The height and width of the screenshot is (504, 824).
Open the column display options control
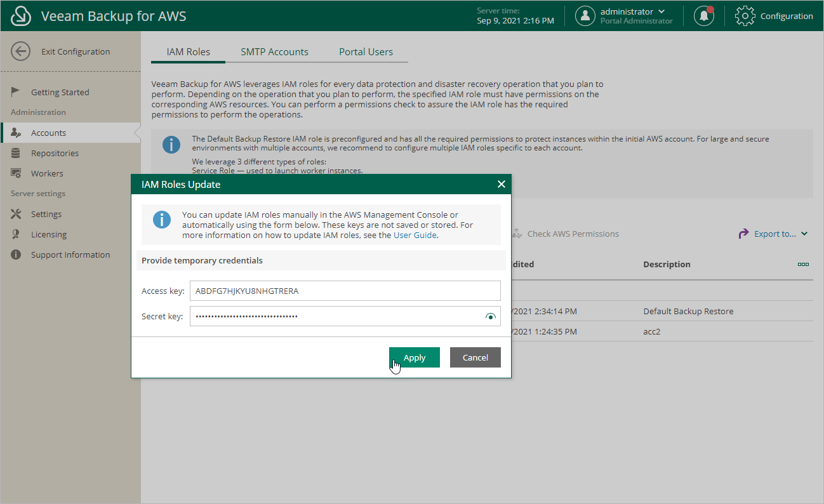click(x=803, y=265)
